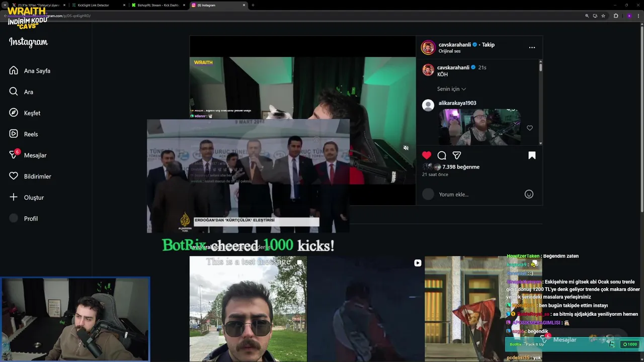Open Mesajlar messenger icon with badge
Image resolution: width=644 pixels, height=362 pixels.
pos(14,154)
